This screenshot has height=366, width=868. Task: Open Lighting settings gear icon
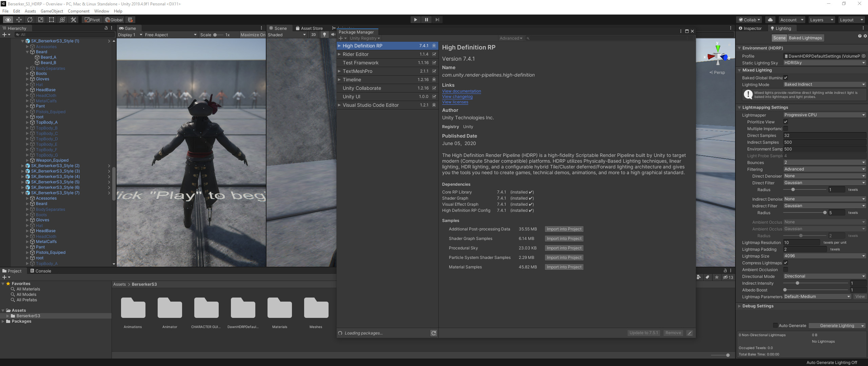(865, 36)
